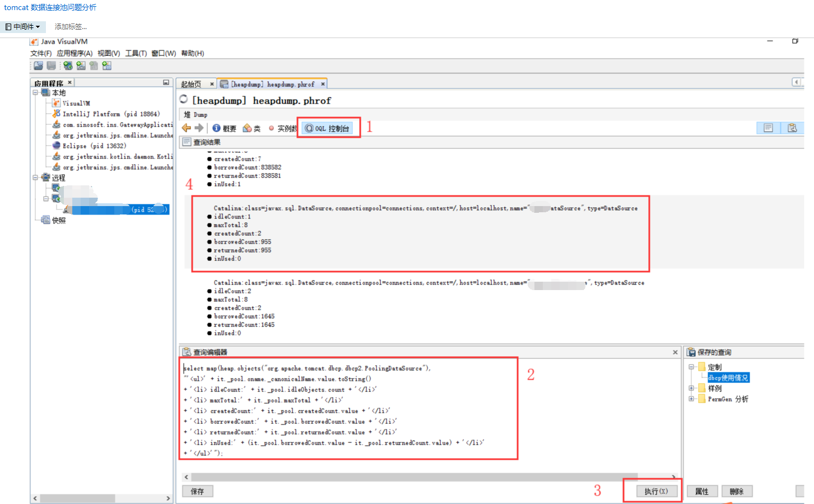814x504 pixels.
Task: Click the grayed Save toolbar icon
Action: pos(52,66)
